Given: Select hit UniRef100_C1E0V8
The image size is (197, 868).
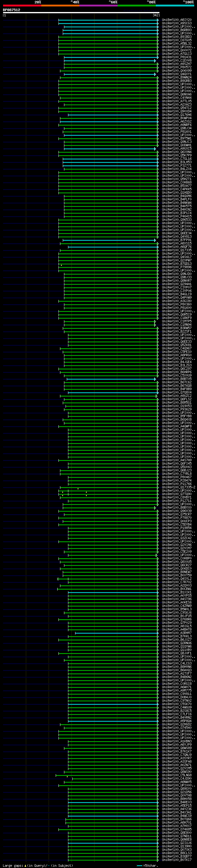Looking at the screenshot, I should tap(177, 61).
